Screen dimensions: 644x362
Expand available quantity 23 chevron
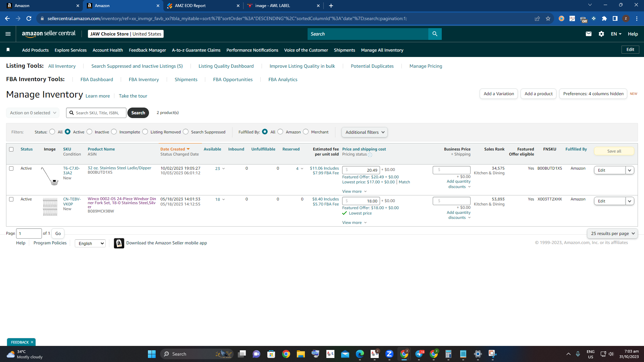point(223,169)
